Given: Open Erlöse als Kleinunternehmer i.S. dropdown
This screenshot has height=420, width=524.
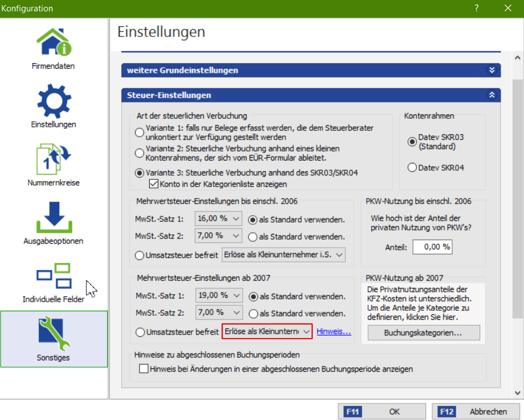Looking at the screenshot, I should pyautogui.click(x=284, y=255).
